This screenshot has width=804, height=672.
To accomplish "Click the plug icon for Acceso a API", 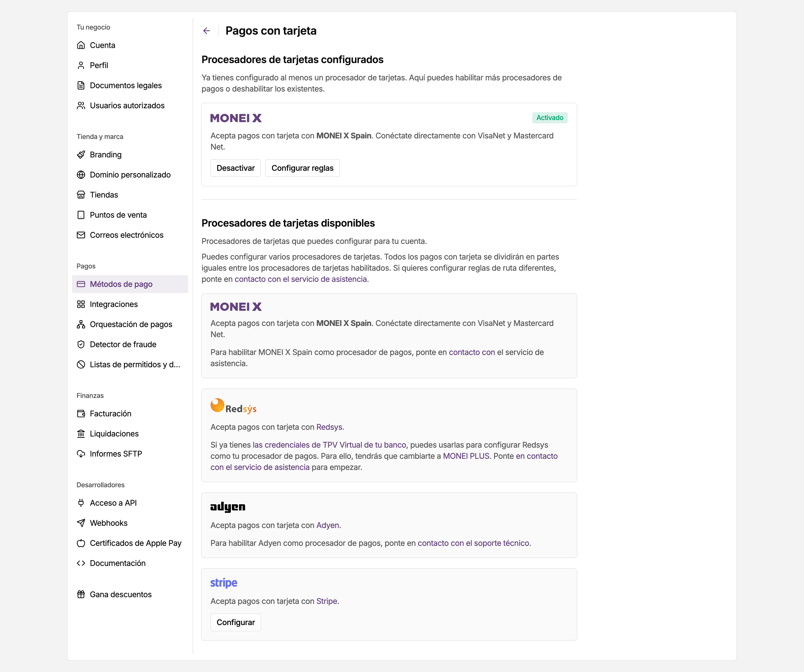I will 81,503.
